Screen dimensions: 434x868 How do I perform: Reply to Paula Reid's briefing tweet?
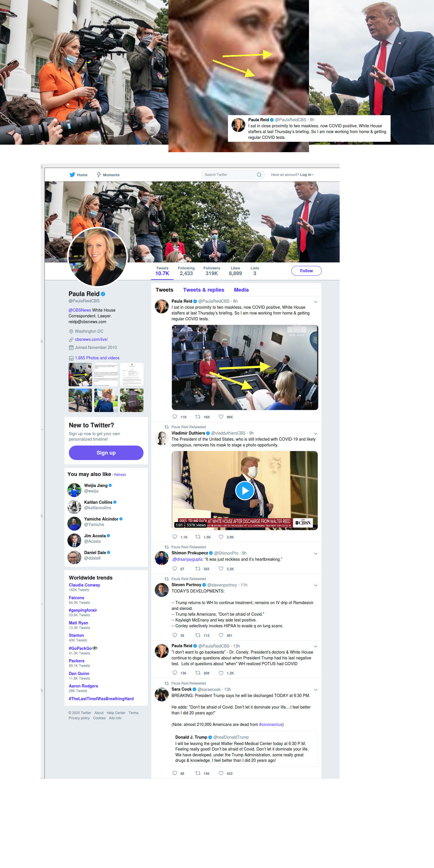174,416
